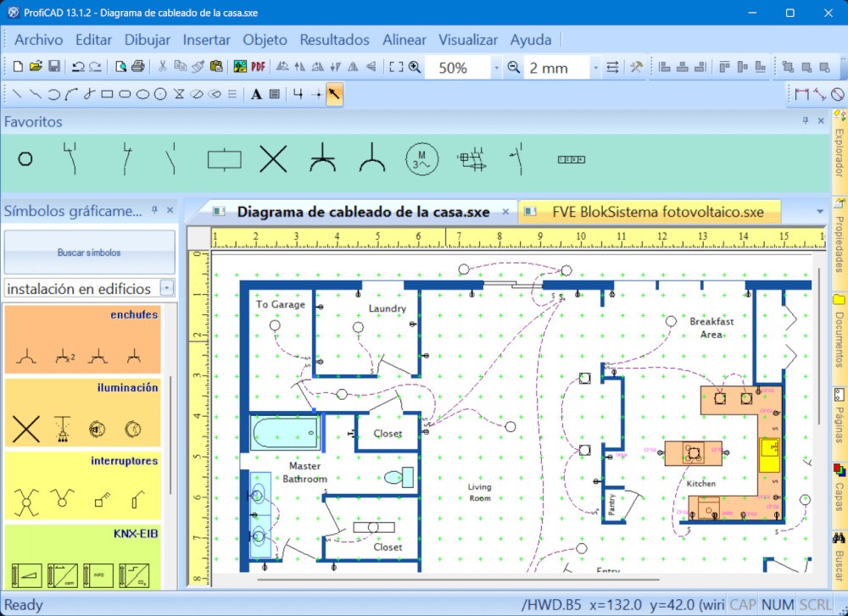Close the Diagrama de cableado tab
The width and height of the screenshot is (848, 616).
coord(505,212)
